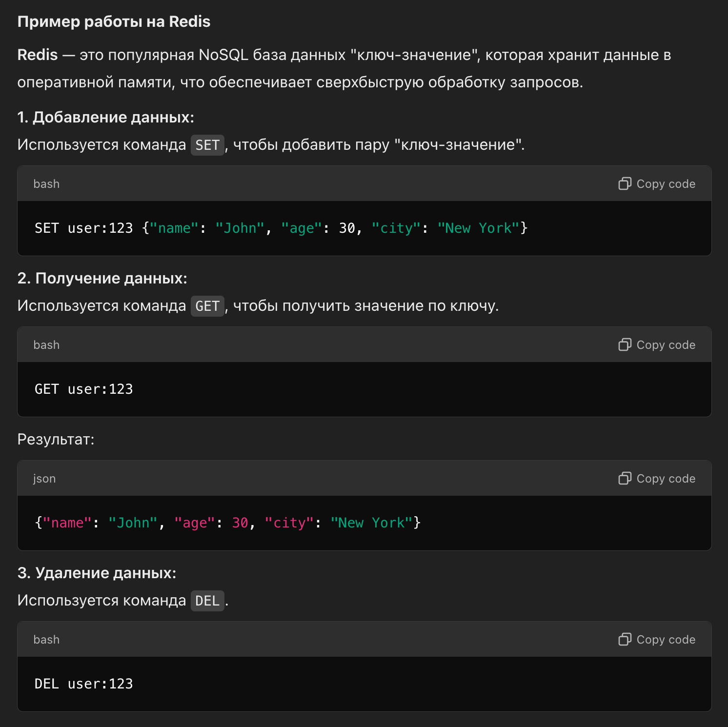Click the heading 'Пример работы на Redis'
This screenshot has width=728, height=727.
click(x=114, y=21)
